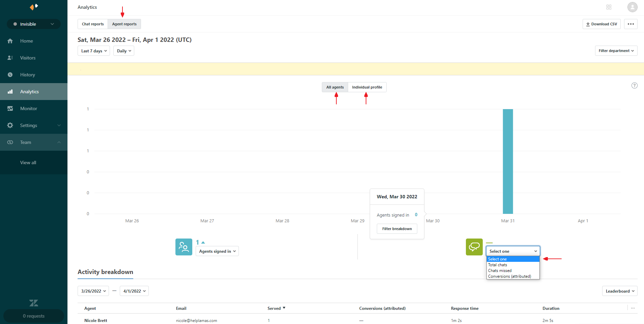Click the Zendesk Chat logo at top of sidebar
The height and width of the screenshot is (324, 644).
point(34,7)
